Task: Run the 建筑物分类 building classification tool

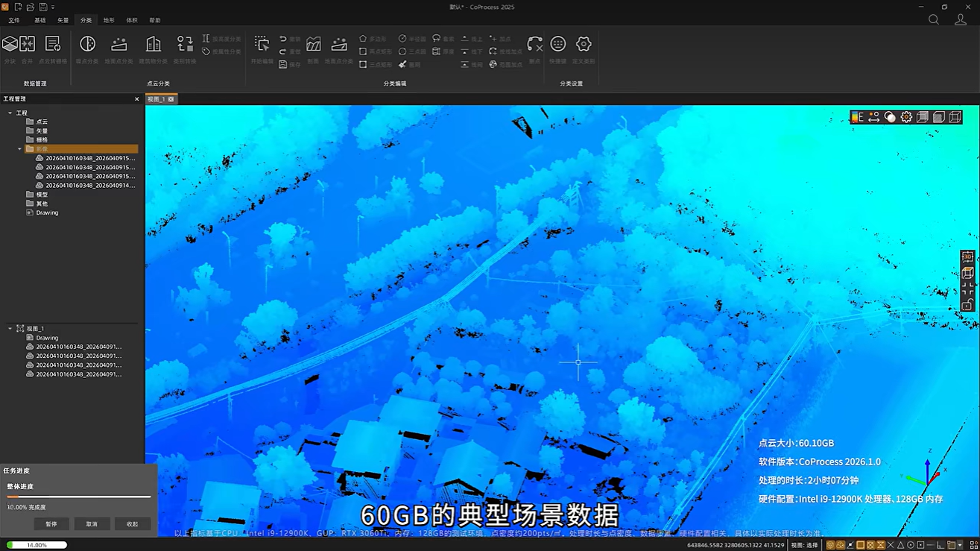Action: 153,49
